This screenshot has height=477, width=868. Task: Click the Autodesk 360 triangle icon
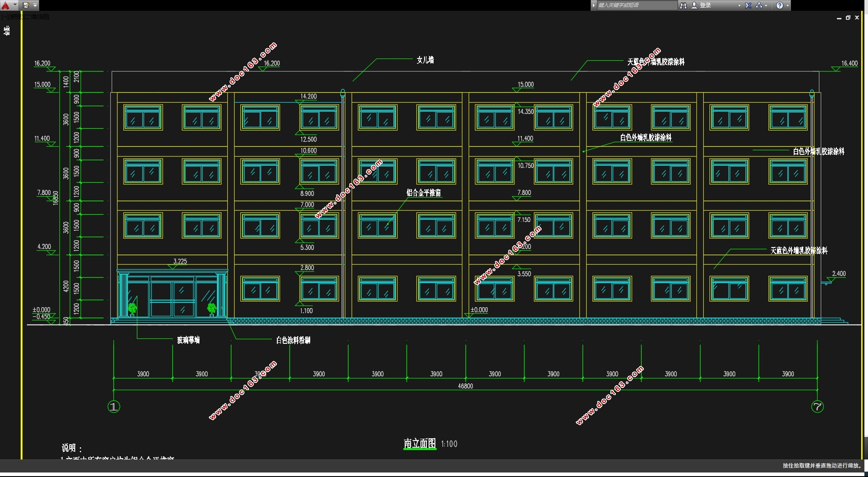point(759,5)
